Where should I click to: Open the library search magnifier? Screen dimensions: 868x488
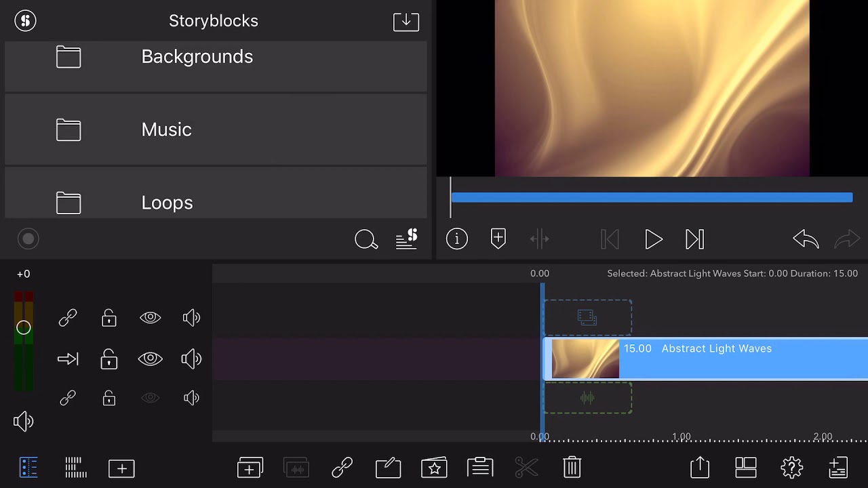(x=366, y=239)
